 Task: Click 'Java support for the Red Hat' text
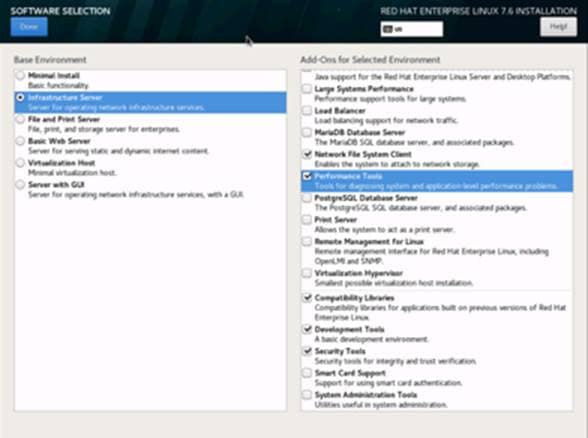click(x=442, y=77)
